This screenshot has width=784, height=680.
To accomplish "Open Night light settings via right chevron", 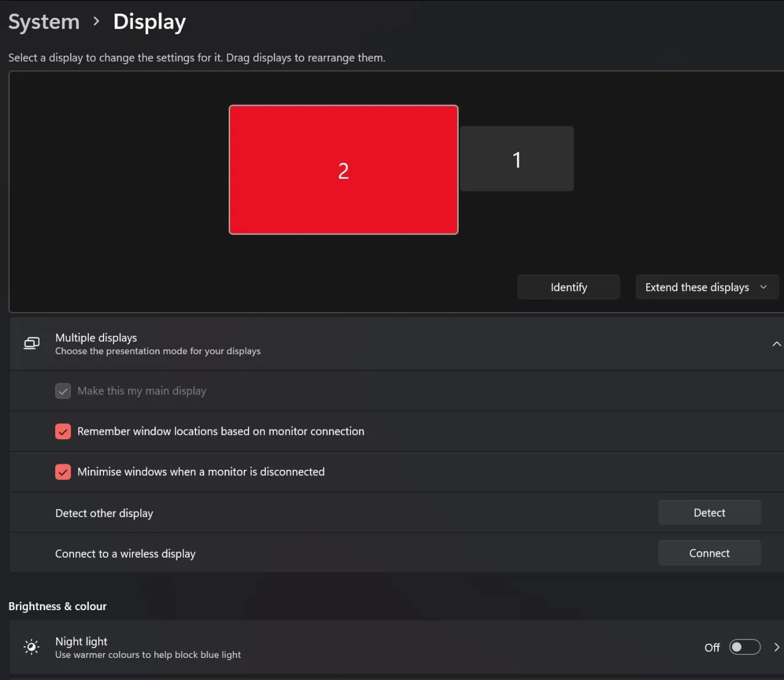I will pyautogui.click(x=776, y=647).
